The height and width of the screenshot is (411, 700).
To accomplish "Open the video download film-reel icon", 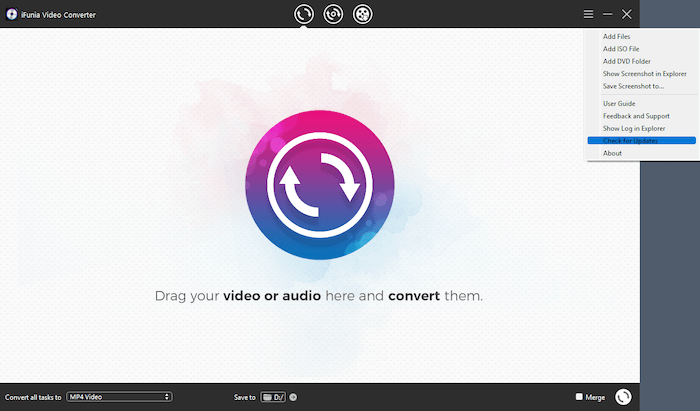I will pos(362,14).
